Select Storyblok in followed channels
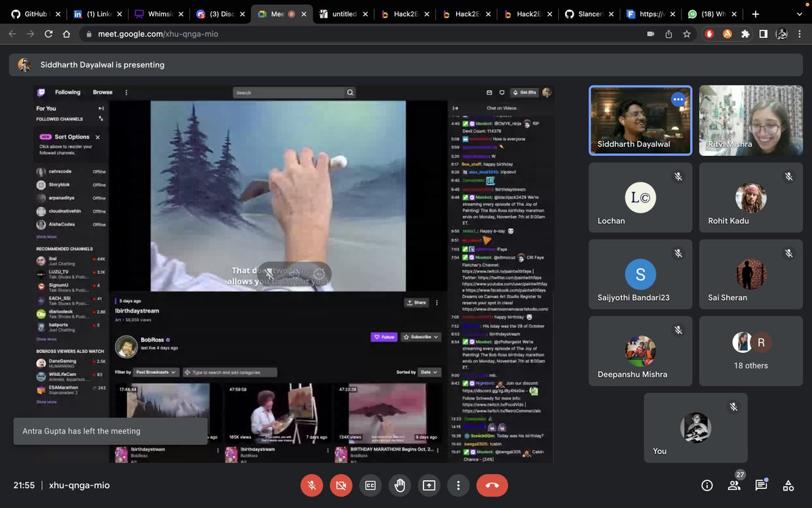Viewport: 812px width, 508px height. click(x=72, y=185)
